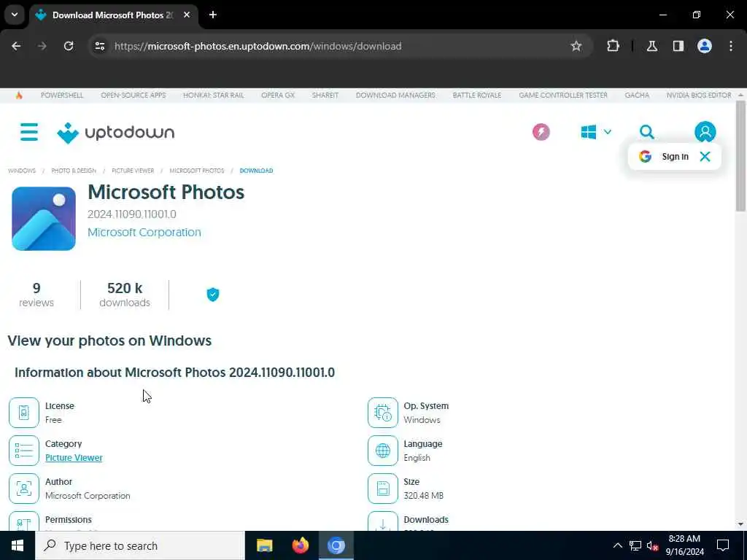Click the Language globe icon
747x560 pixels.
(x=382, y=451)
